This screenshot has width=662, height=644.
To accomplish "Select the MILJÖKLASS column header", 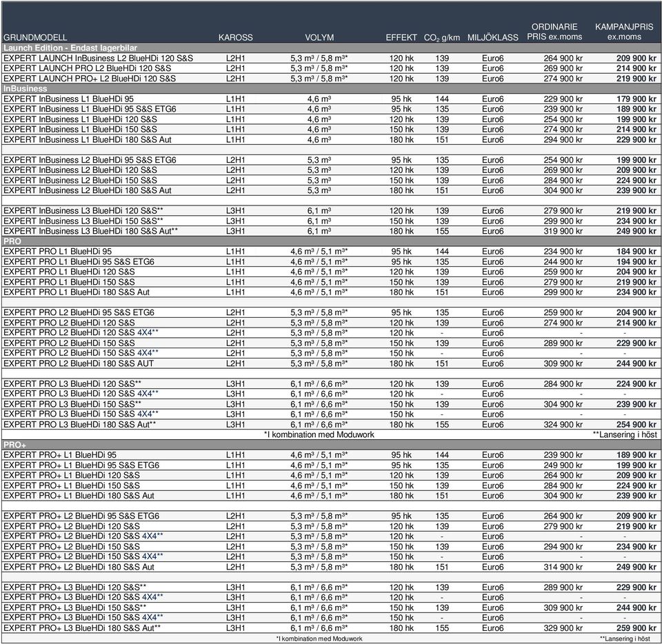I will tap(492, 37).
